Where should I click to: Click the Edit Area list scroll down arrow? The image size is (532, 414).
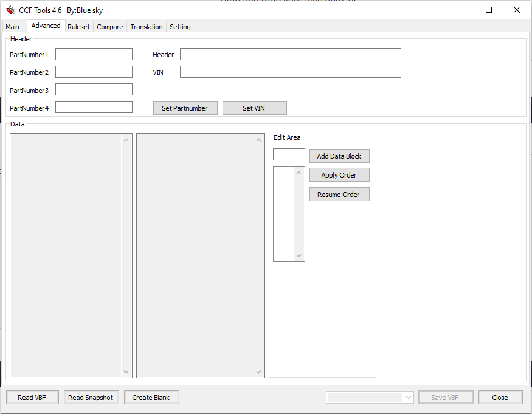pyautogui.click(x=299, y=256)
